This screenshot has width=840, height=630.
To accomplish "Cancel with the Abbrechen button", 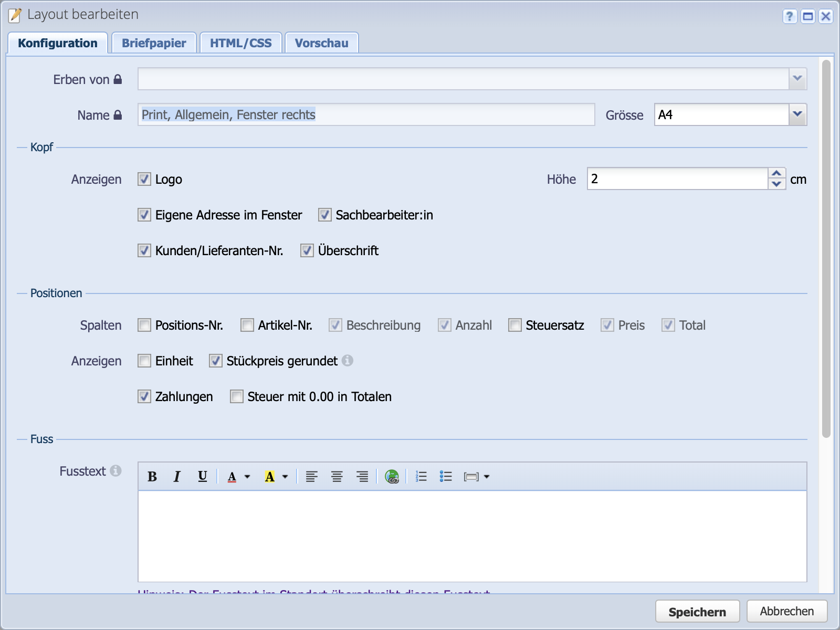I will (x=786, y=612).
